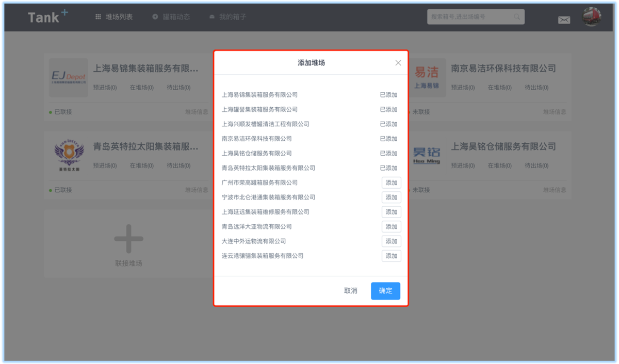This screenshot has width=619, height=364.
Task: Click the Hao Ming logo thumbnail
Action: point(427,156)
